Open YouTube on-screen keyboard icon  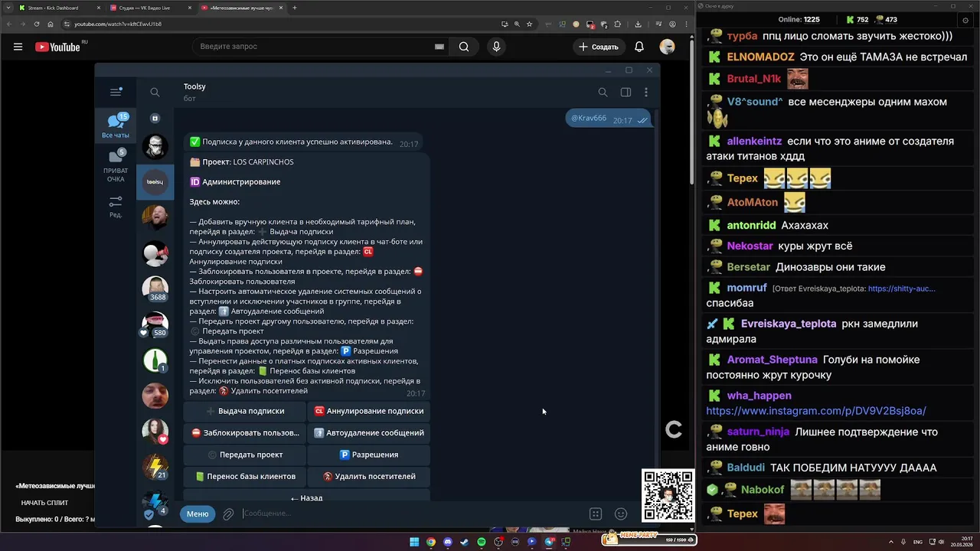439,47
